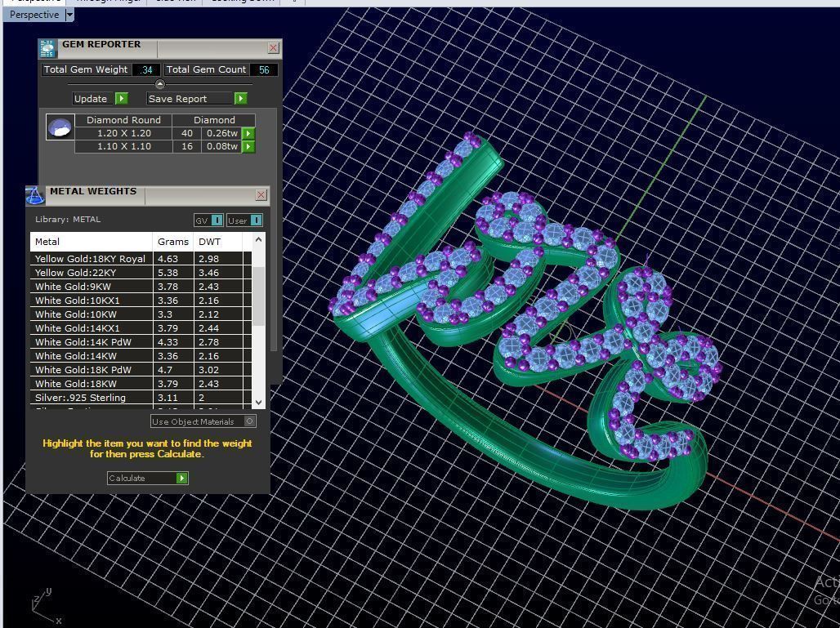Select White Gold:18K PdW row
This screenshot has height=628, width=840.
[141, 370]
